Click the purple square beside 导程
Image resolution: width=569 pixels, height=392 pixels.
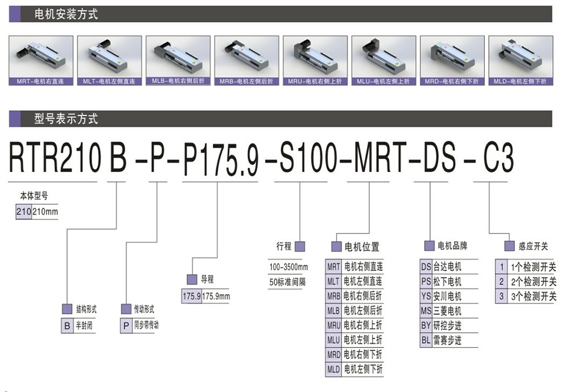[192, 279]
